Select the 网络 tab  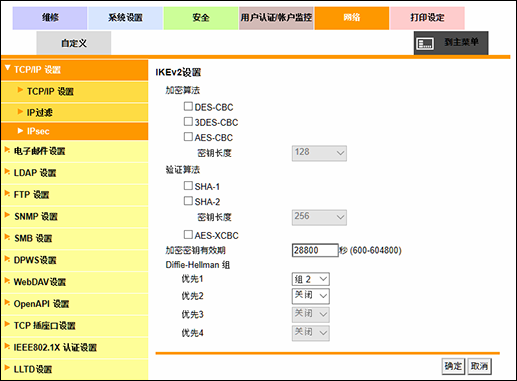[x=352, y=18]
